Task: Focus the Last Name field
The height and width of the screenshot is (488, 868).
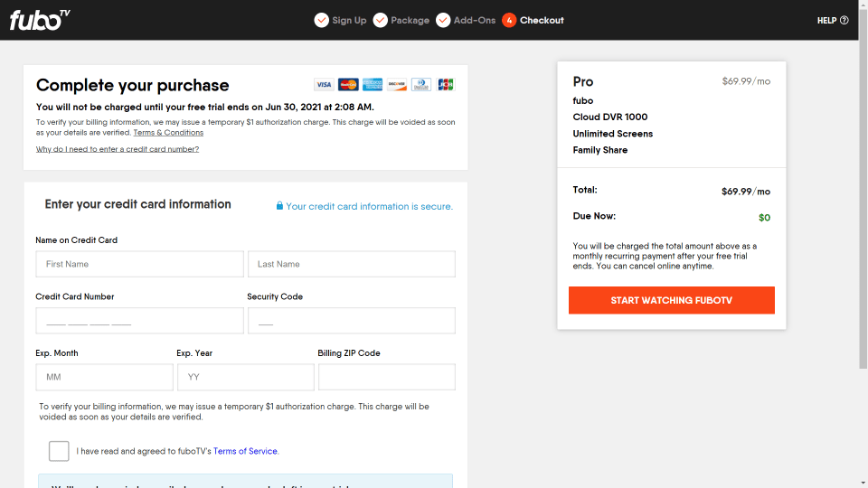Action: [x=352, y=264]
